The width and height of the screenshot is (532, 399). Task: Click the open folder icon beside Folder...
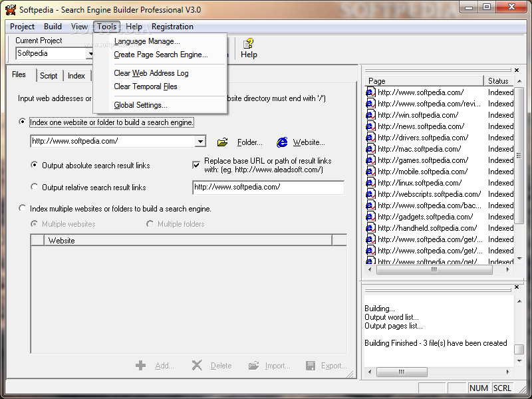(x=222, y=142)
